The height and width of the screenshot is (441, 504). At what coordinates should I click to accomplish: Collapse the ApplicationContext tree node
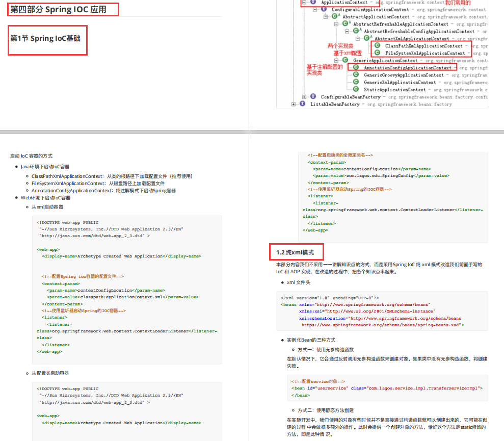(x=304, y=2)
